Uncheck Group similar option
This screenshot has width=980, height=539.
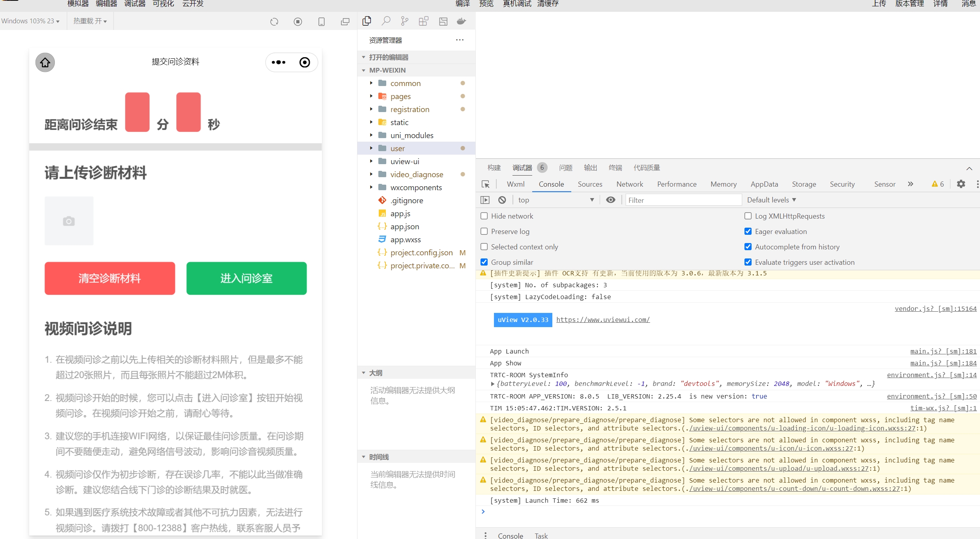tap(484, 262)
